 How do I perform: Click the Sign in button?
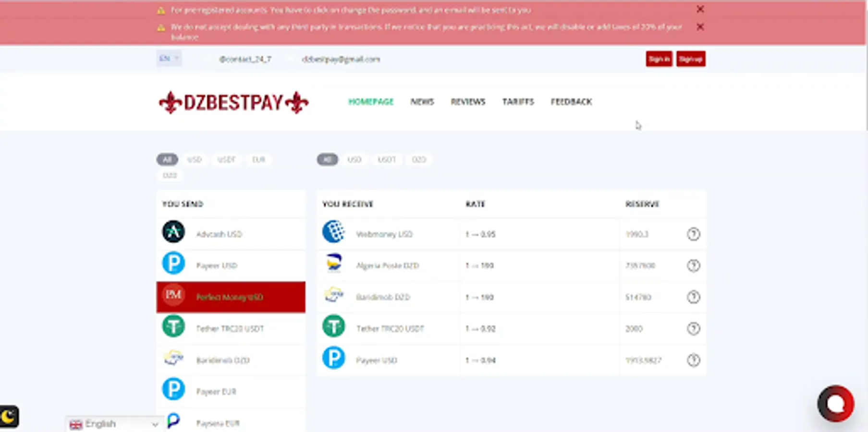tap(659, 59)
